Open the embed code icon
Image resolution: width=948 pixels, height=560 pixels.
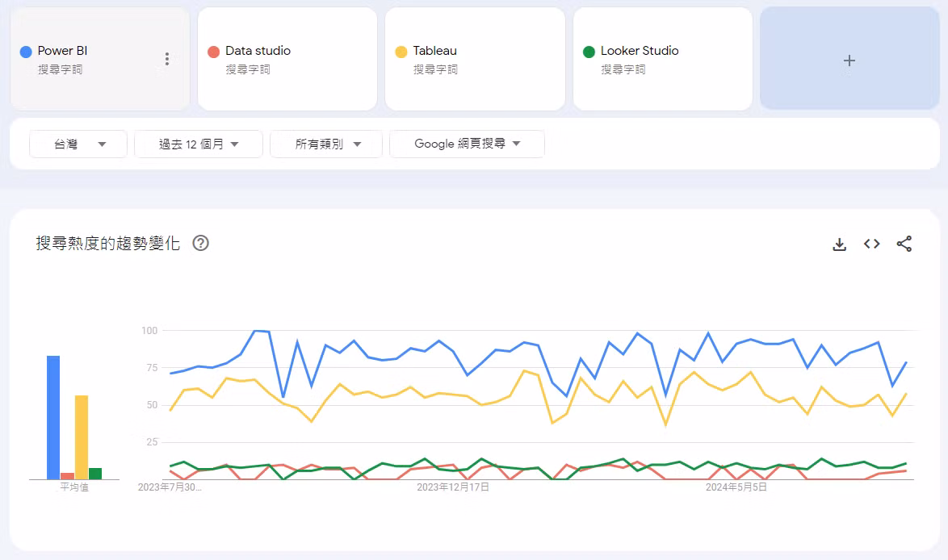click(x=871, y=244)
